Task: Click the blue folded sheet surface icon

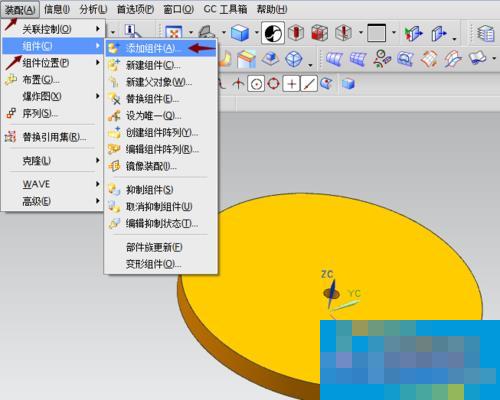Action: click(x=477, y=59)
